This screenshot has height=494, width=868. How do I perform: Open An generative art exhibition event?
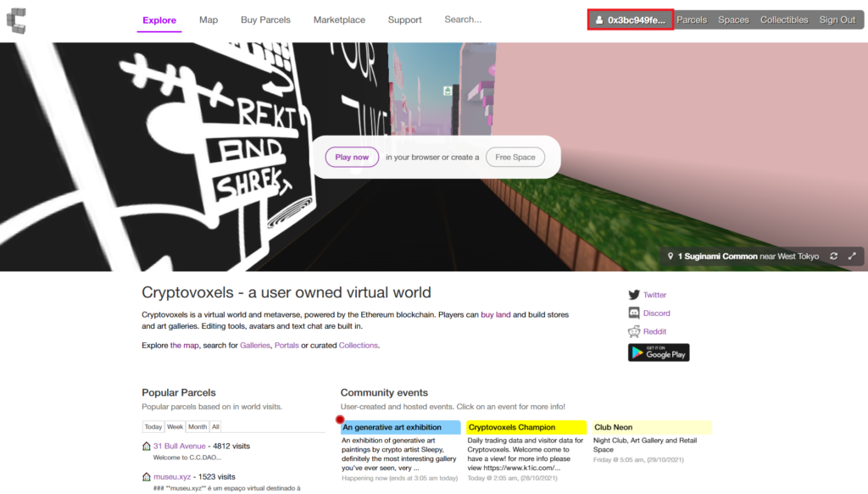click(x=401, y=427)
